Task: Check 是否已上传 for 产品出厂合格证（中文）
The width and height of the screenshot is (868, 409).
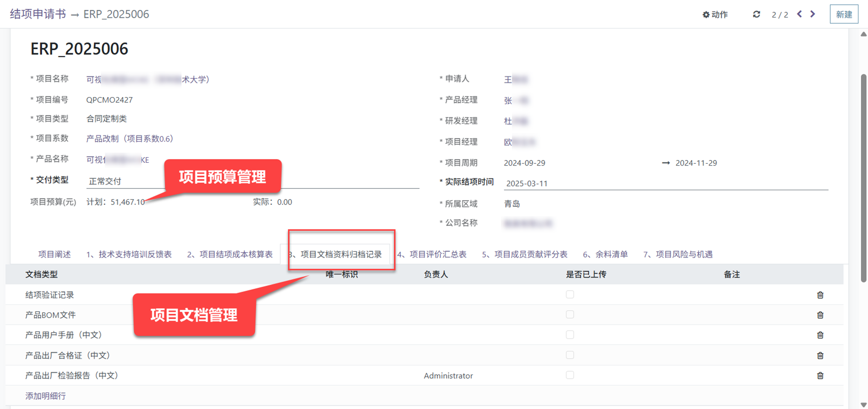Action: [x=570, y=355]
